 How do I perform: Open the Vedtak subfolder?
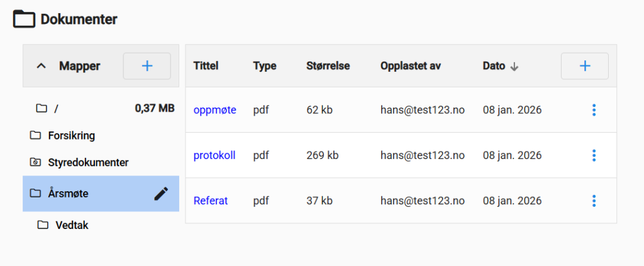(x=72, y=225)
